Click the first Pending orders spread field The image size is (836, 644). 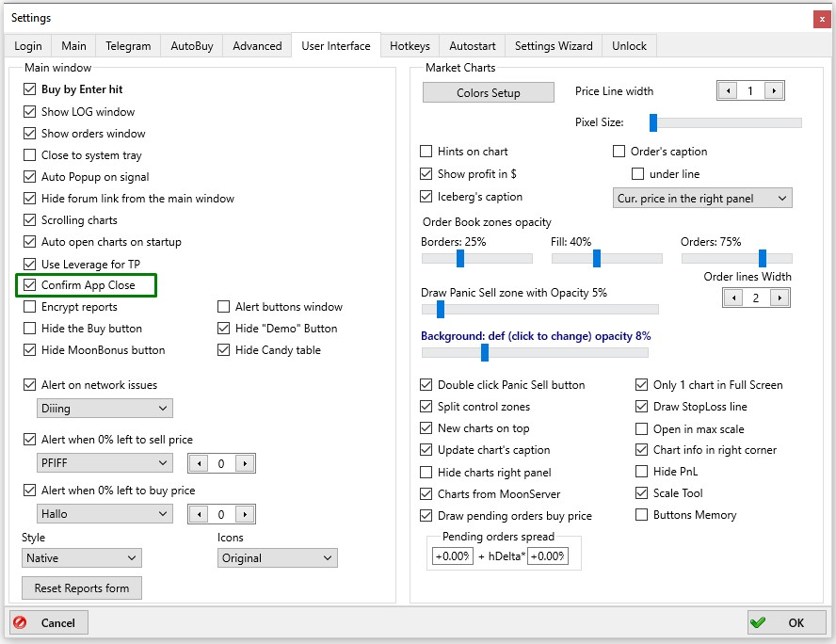[x=452, y=556]
